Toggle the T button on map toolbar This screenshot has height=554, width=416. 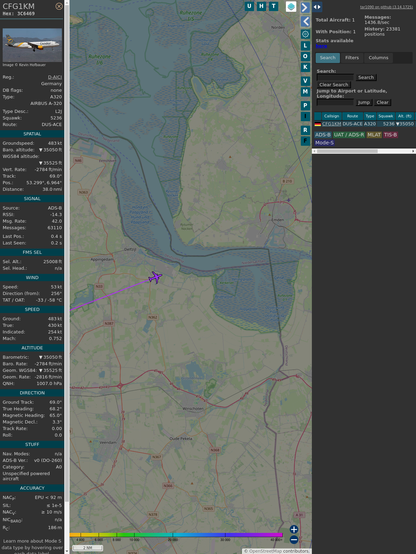[x=273, y=6]
